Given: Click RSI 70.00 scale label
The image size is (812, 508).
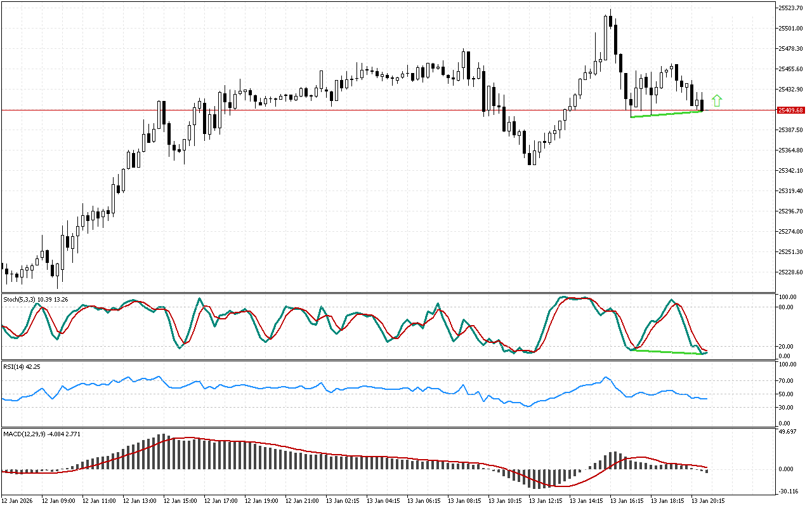Looking at the screenshot, I should tap(787, 381).
